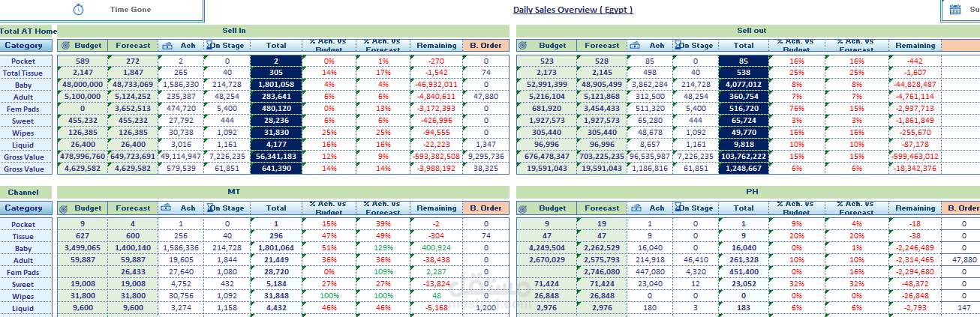Image resolution: width=980 pixels, height=317 pixels.
Task: Click the hourglass icon in Sell In On Stage header
Action: pos(210,46)
